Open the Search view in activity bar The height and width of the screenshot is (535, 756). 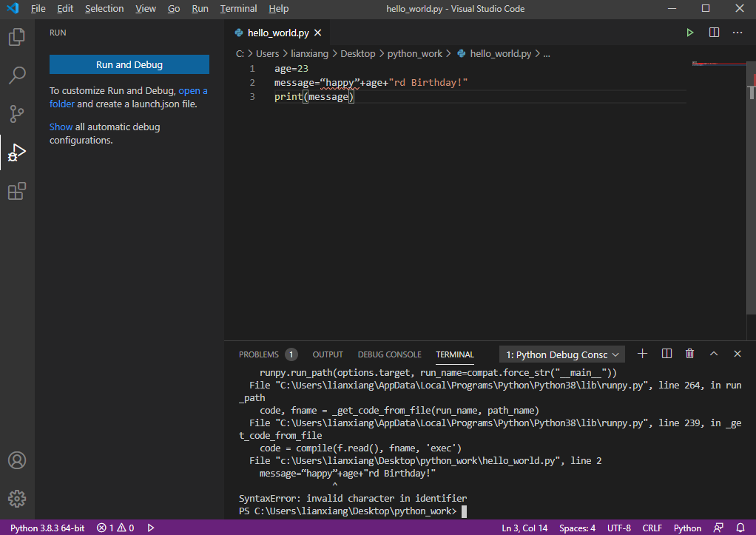click(17, 75)
